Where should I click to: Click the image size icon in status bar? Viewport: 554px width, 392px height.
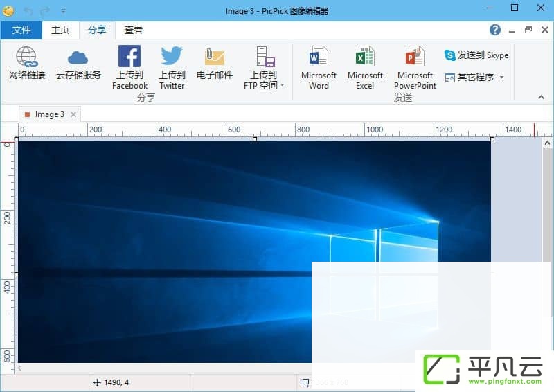(304, 382)
